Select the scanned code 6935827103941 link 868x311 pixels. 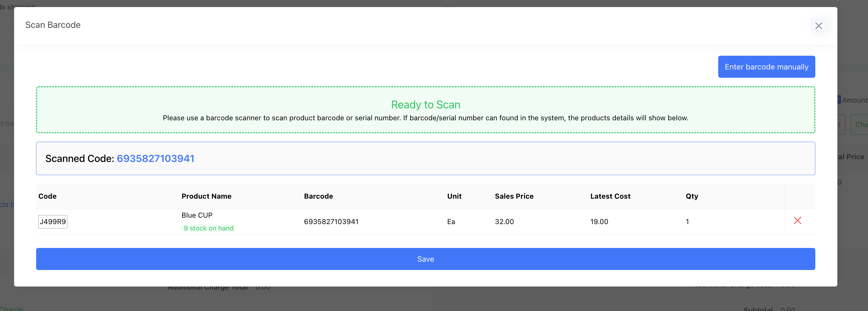point(155,159)
